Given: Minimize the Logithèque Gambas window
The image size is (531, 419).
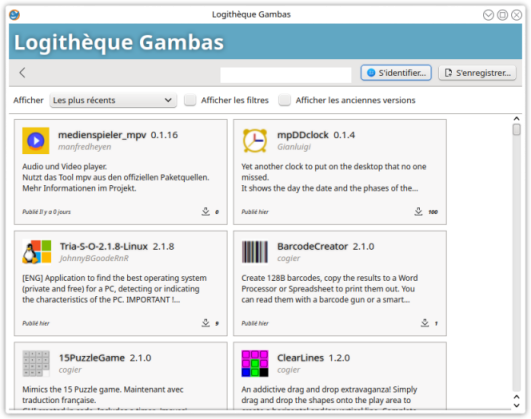Looking at the screenshot, I should coord(488,15).
